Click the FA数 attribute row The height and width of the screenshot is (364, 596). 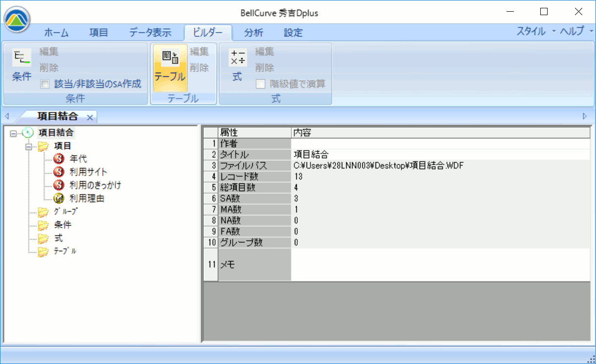tap(254, 232)
